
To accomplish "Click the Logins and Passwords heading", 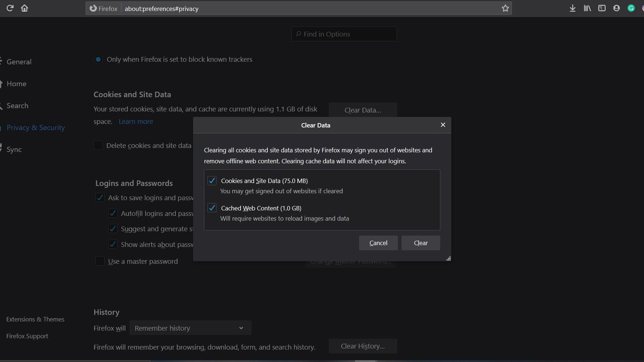I will pyautogui.click(x=134, y=183).
